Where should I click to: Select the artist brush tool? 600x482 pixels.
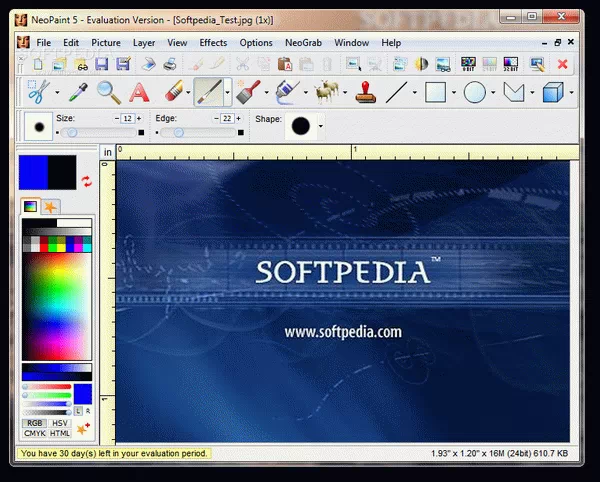[208, 92]
